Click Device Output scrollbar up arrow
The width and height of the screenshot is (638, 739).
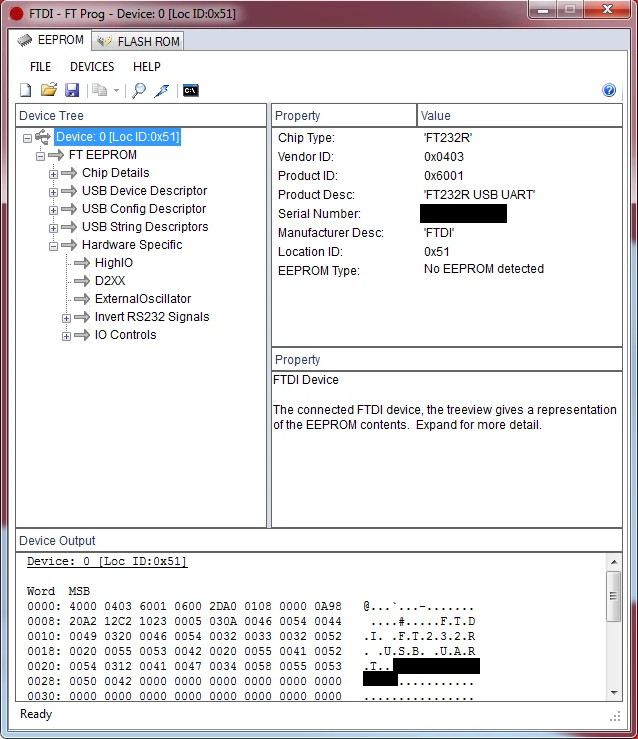[613, 562]
